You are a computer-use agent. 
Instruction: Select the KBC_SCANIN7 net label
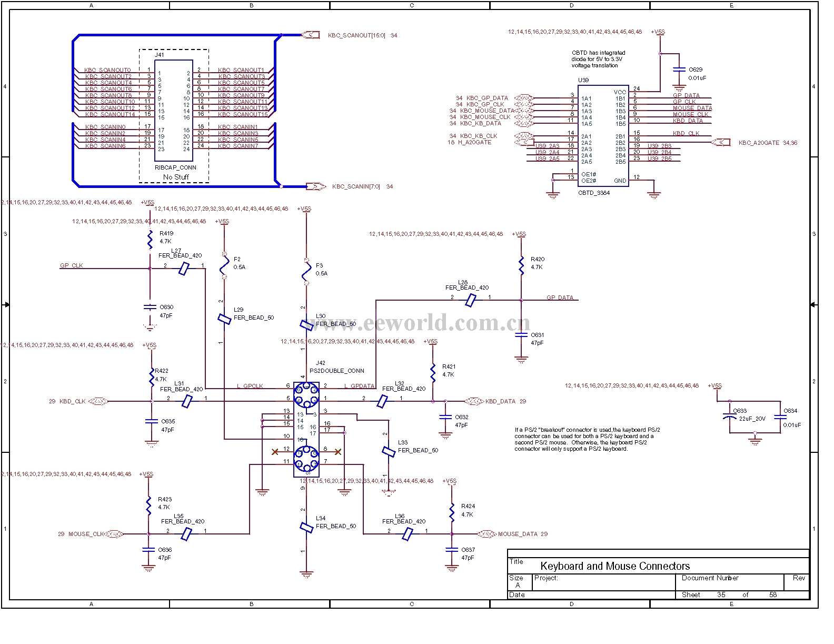pos(238,146)
